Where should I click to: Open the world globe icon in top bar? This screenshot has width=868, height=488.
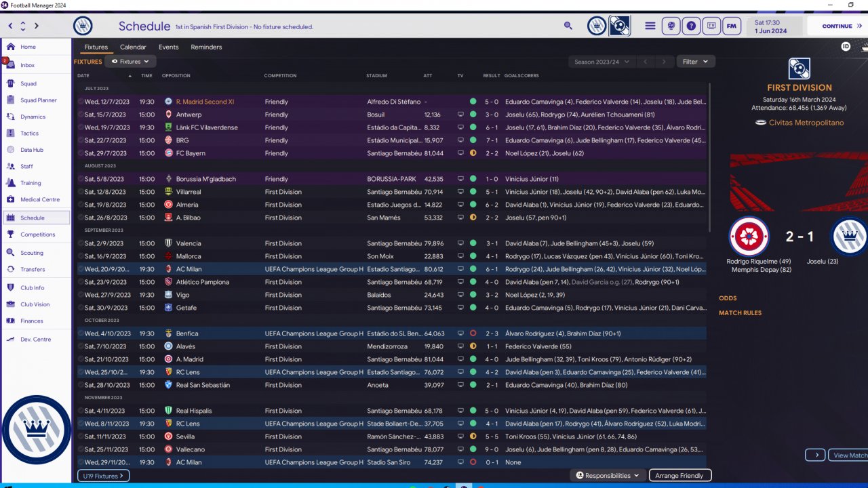coord(671,26)
